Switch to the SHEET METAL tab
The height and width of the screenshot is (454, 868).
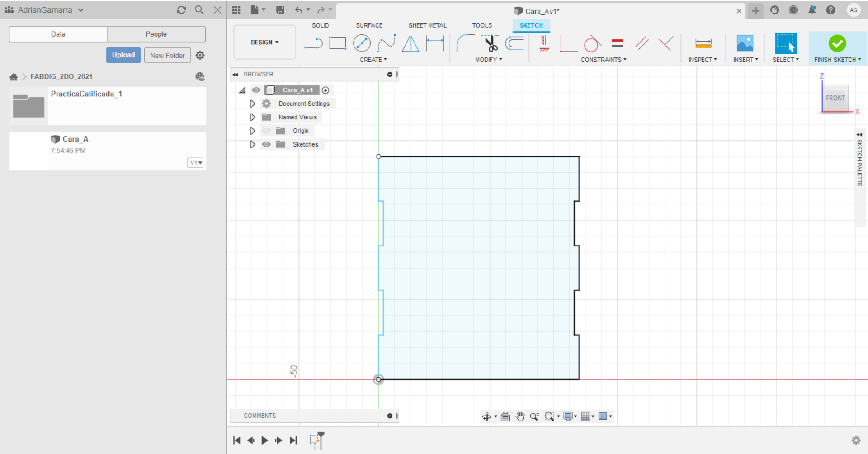pos(427,25)
